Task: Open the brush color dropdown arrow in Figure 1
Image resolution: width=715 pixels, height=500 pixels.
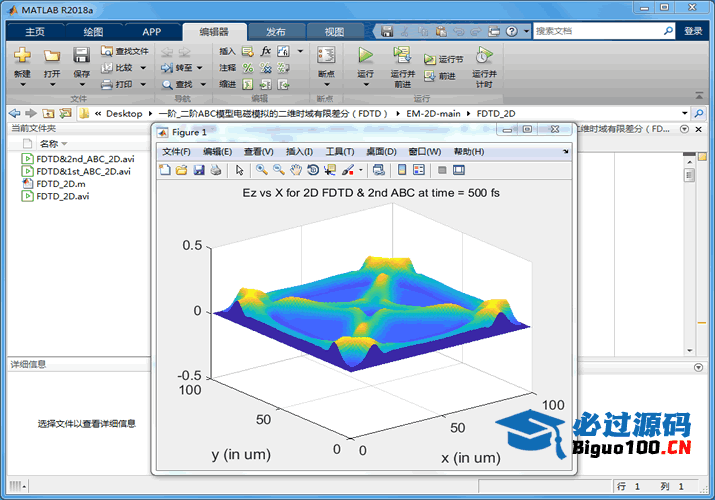Action: 361,170
